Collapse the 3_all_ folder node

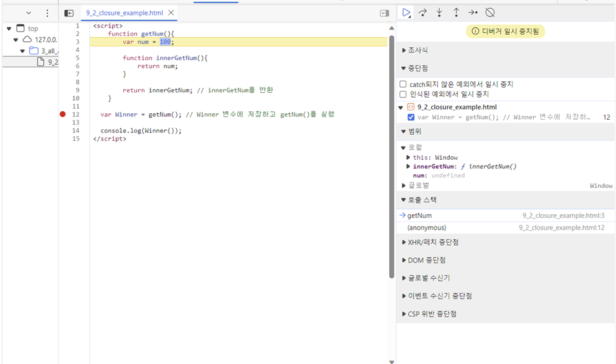coord(22,51)
